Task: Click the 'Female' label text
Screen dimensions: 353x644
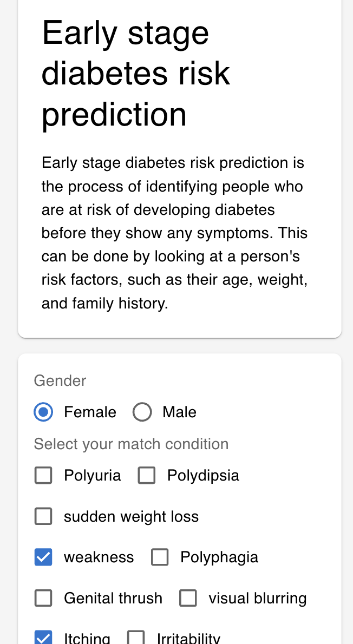Action: [90, 412]
